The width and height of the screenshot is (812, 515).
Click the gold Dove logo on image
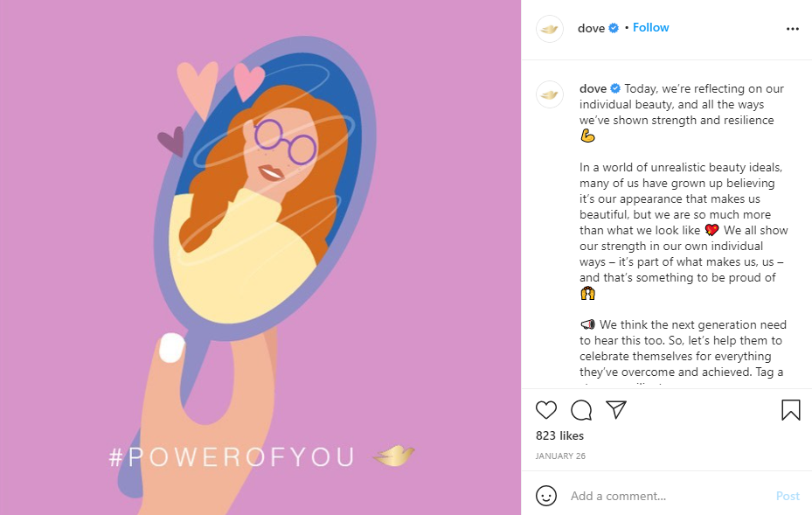click(x=393, y=456)
